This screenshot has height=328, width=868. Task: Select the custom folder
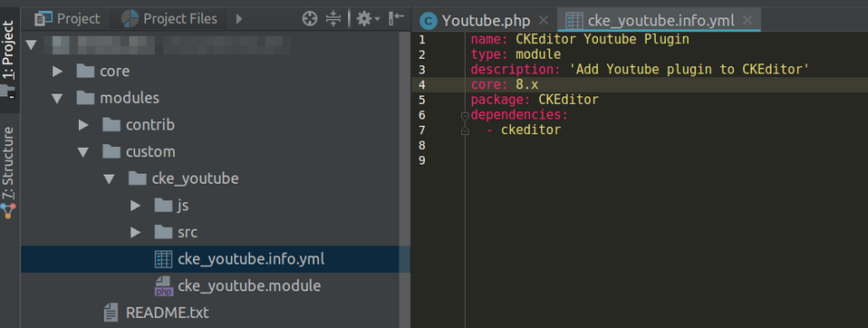coord(150,152)
